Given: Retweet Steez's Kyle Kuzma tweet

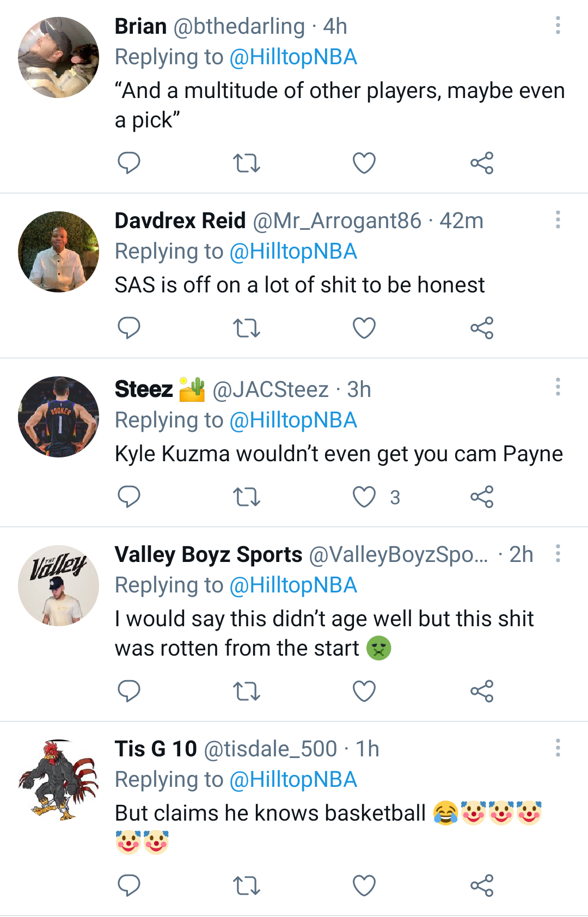Looking at the screenshot, I should pos(247,497).
